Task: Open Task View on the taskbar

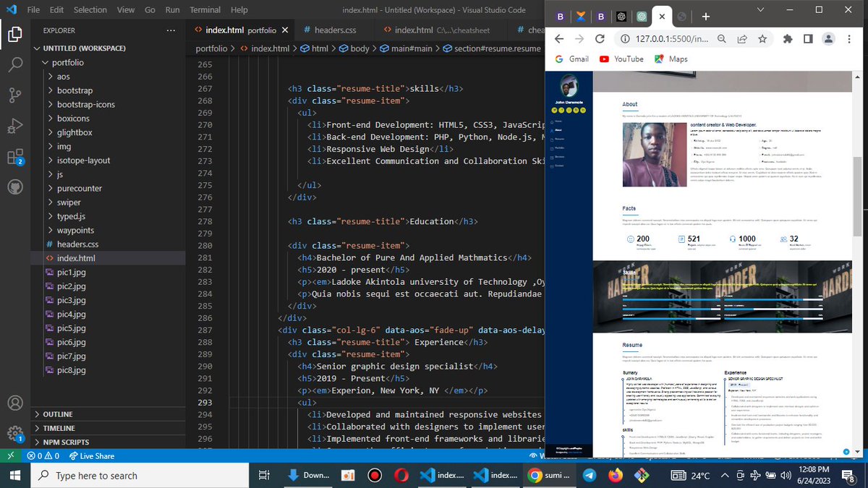Action: [264, 475]
